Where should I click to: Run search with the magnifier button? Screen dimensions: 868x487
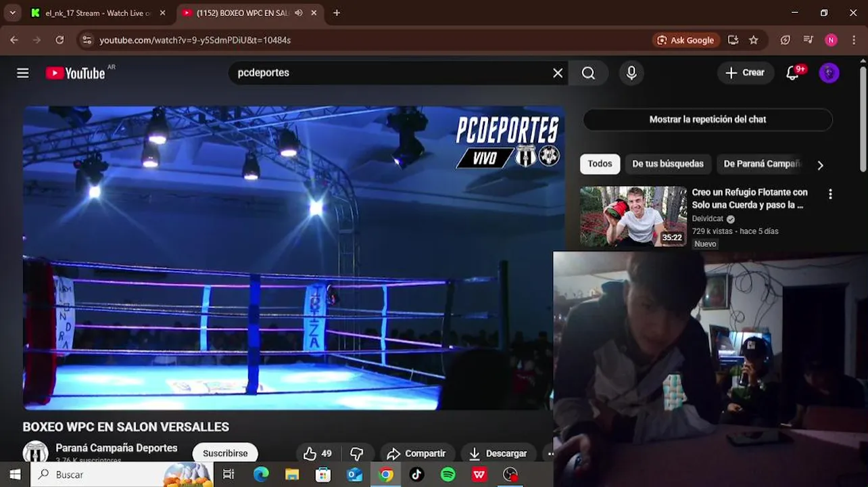[588, 73]
